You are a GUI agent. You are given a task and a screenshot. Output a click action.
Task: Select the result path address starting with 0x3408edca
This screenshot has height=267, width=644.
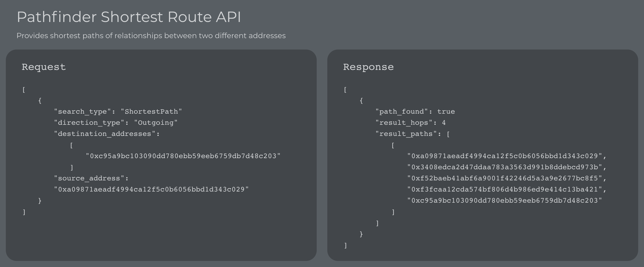click(505, 167)
